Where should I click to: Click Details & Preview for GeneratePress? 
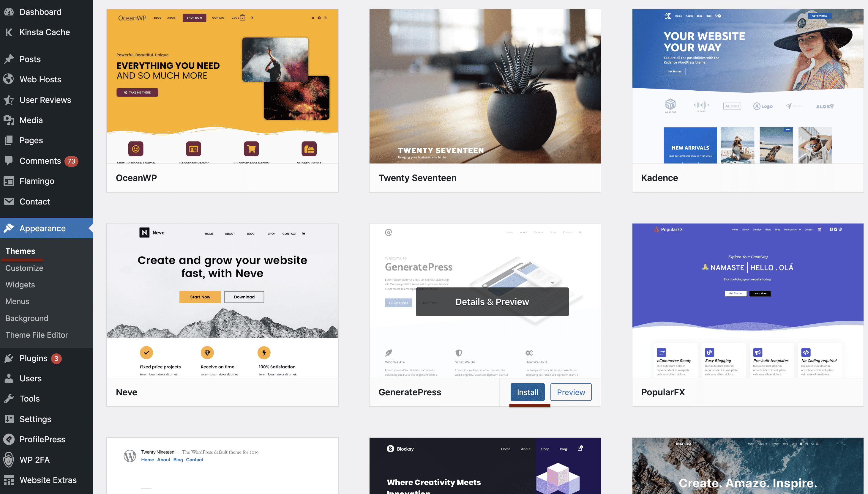pos(493,301)
